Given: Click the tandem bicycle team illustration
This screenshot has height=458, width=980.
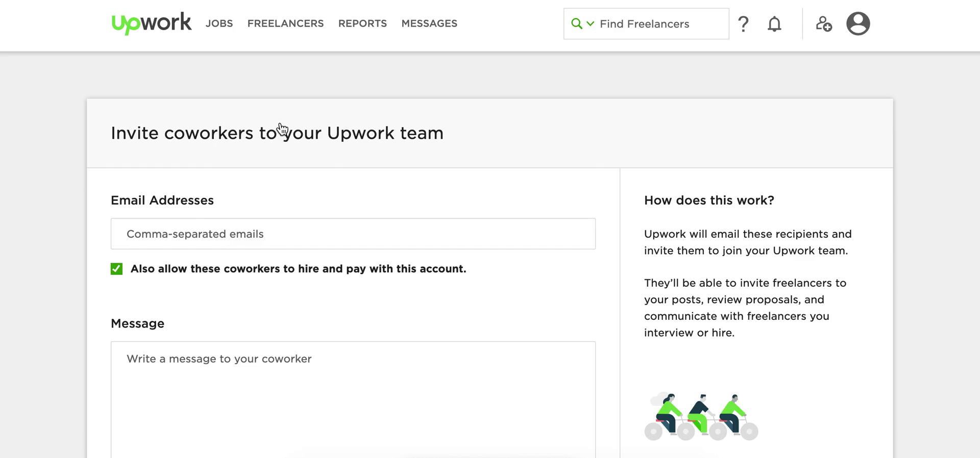Looking at the screenshot, I should point(701,416).
